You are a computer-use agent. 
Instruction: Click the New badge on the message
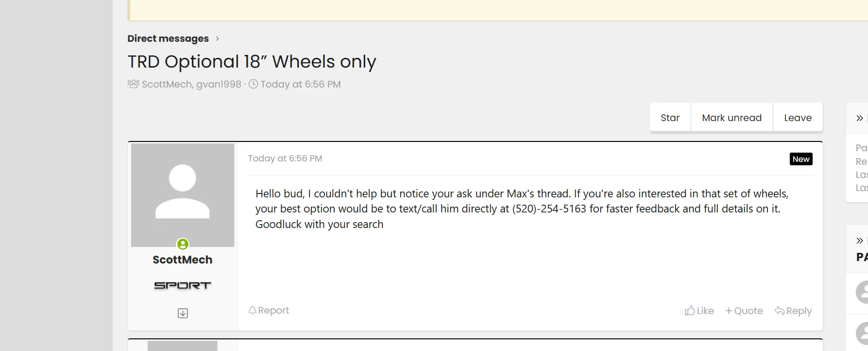point(800,158)
